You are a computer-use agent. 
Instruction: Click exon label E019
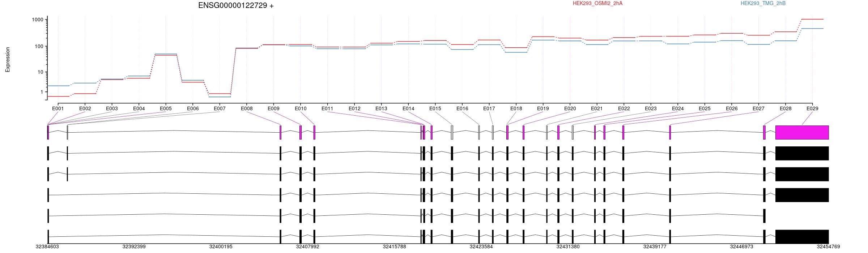[543, 108]
